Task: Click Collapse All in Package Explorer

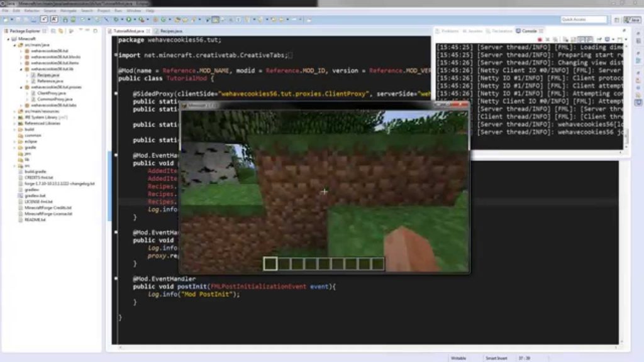Action: [53, 31]
